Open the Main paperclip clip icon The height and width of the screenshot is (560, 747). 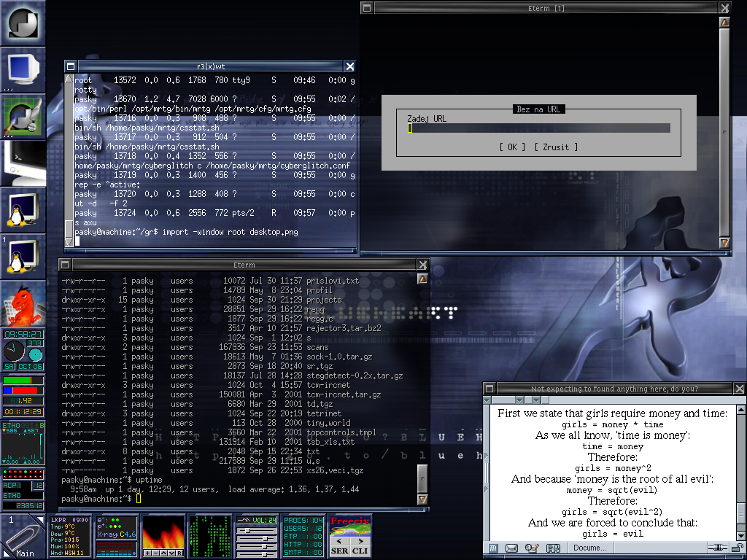pos(23,536)
